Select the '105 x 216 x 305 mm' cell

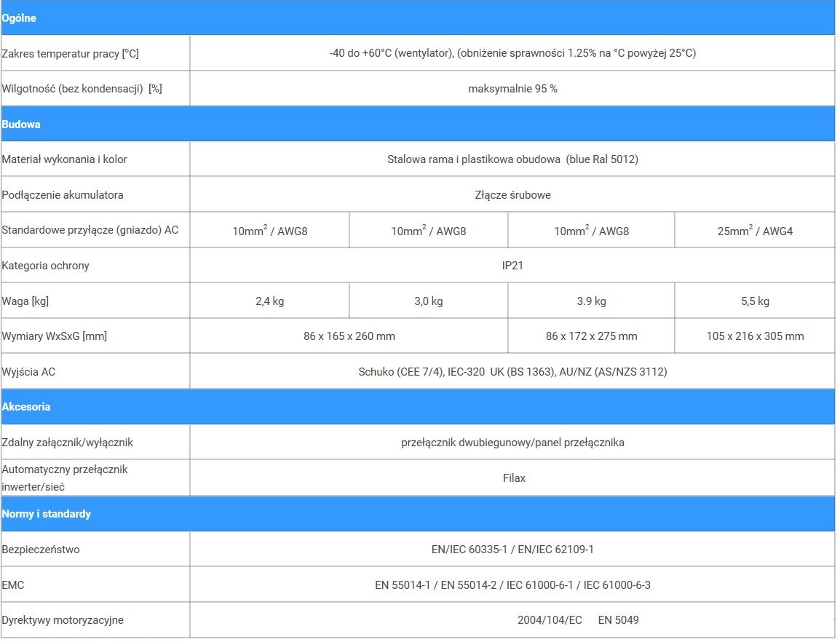(x=755, y=336)
